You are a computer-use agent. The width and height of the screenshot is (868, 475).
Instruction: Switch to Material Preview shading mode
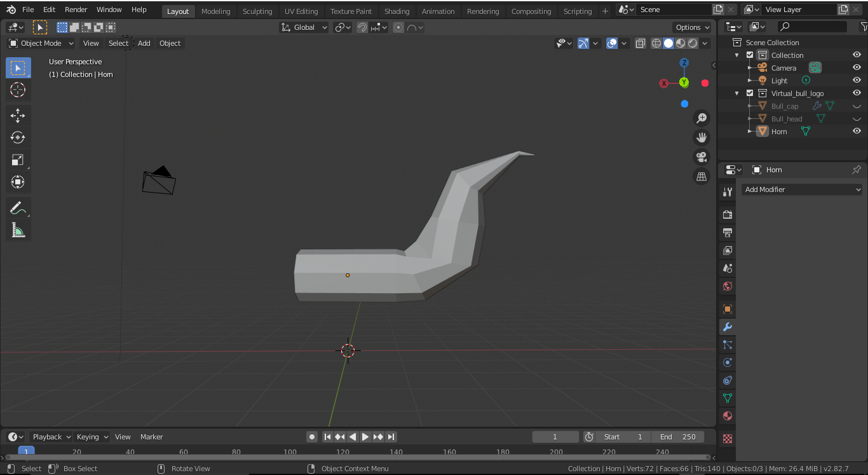(x=681, y=43)
